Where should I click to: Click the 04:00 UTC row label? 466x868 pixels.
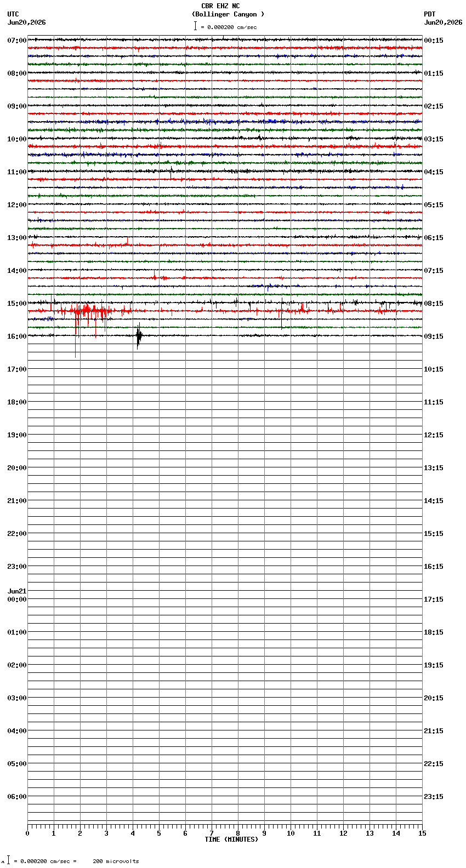coord(17,731)
